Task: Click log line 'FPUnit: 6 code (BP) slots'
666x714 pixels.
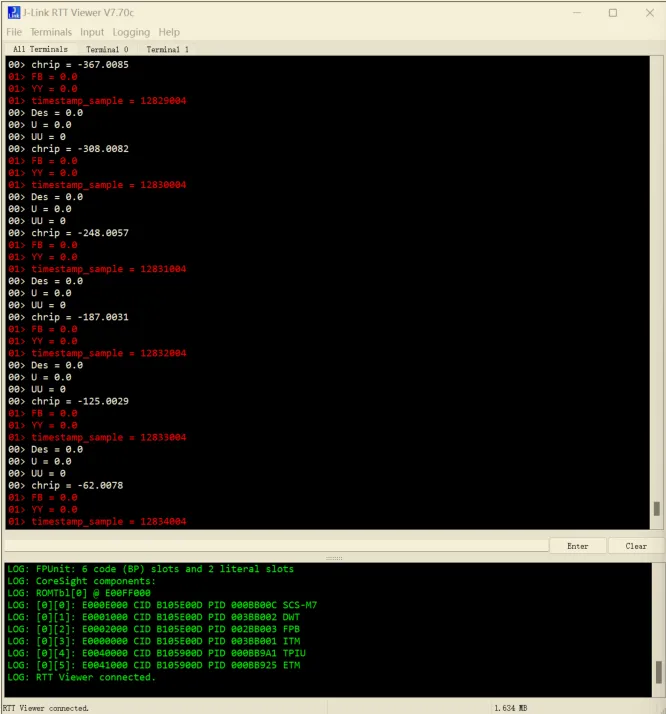Action: [150, 569]
